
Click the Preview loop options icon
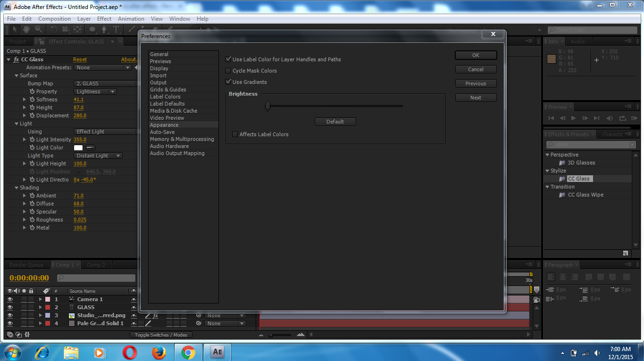pyautogui.click(x=622, y=118)
